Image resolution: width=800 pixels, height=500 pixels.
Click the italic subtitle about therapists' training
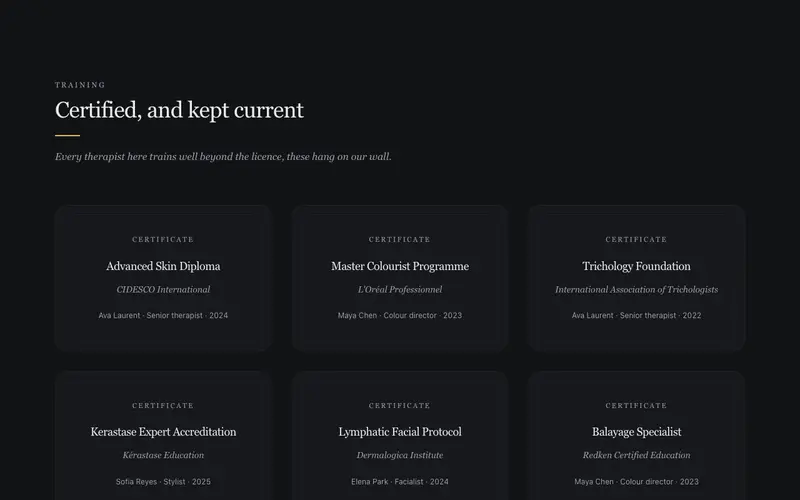pos(223,157)
